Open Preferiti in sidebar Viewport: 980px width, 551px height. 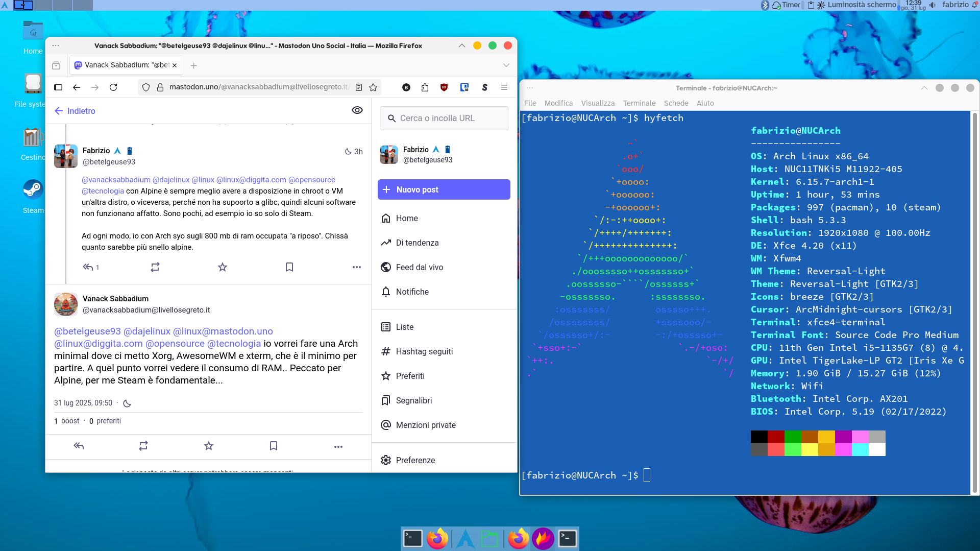coord(403,376)
